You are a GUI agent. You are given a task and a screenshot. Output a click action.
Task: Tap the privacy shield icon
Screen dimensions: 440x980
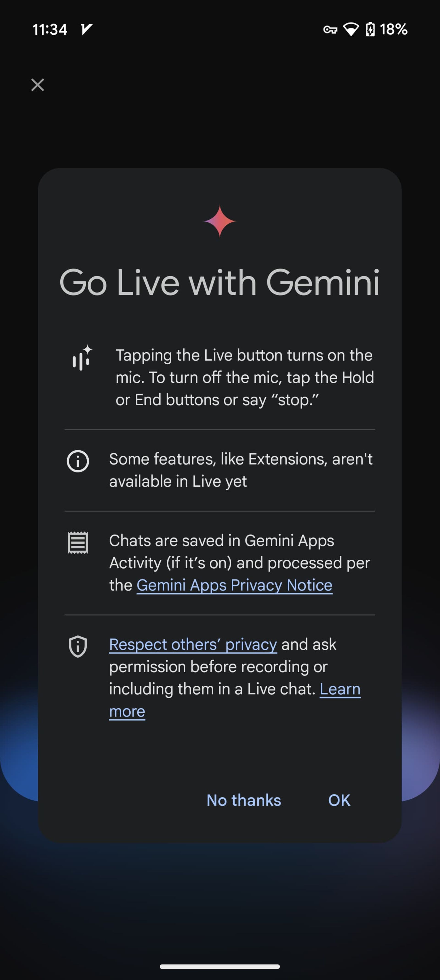click(x=78, y=646)
